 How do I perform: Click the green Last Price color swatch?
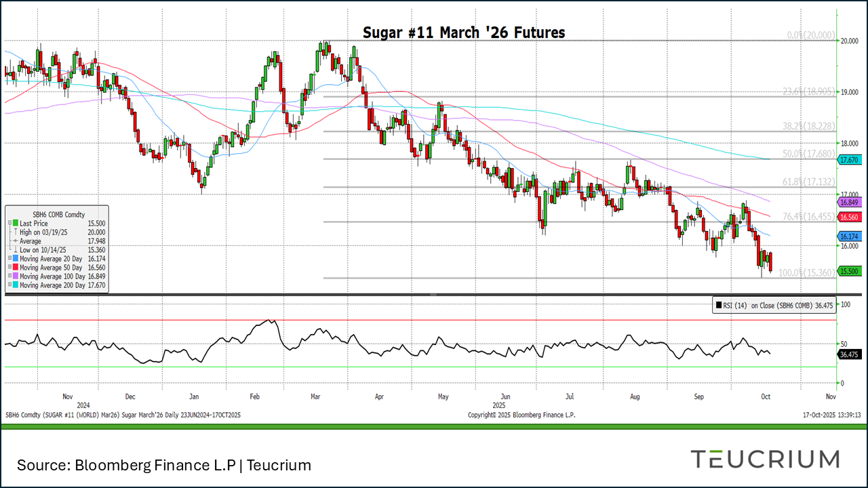coord(16,223)
